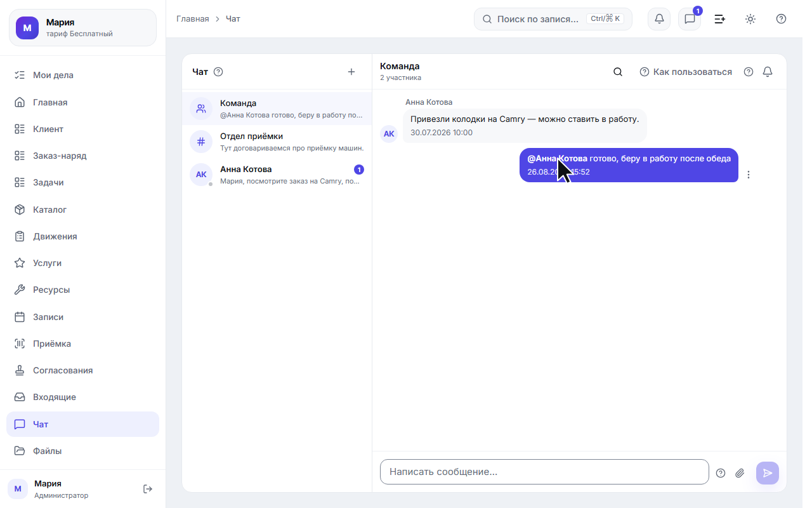Image resolution: width=812 pixels, height=508 pixels.
Task: Create new chat with plus icon
Action: (x=351, y=72)
